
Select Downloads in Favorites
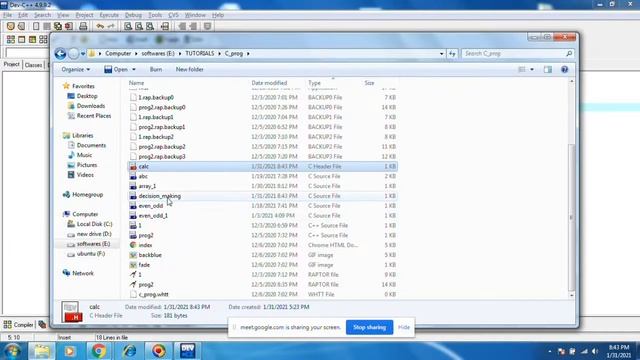click(x=91, y=106)
